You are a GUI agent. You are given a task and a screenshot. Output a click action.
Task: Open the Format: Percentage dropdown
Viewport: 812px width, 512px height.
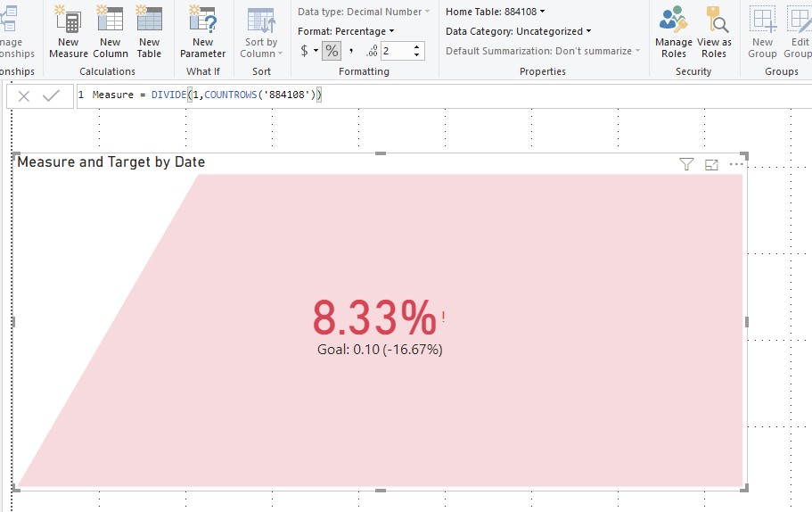pyautogui.click(x=346, y=31)
